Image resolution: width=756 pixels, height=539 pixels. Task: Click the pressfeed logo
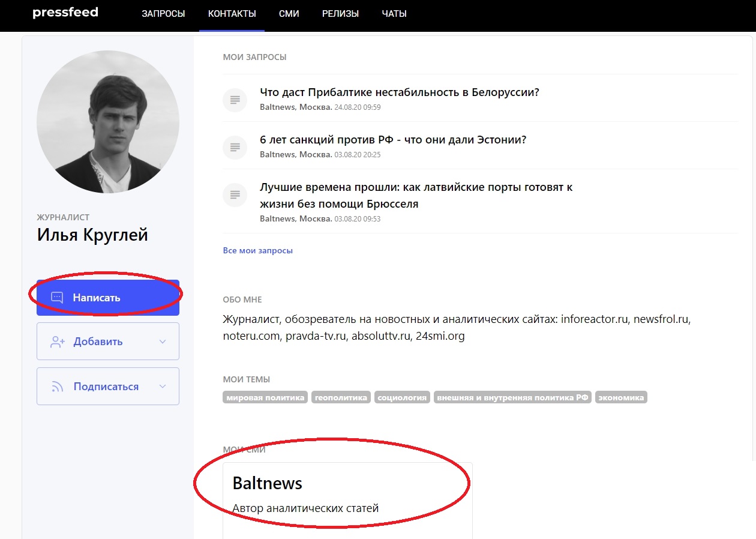[65, 13]
